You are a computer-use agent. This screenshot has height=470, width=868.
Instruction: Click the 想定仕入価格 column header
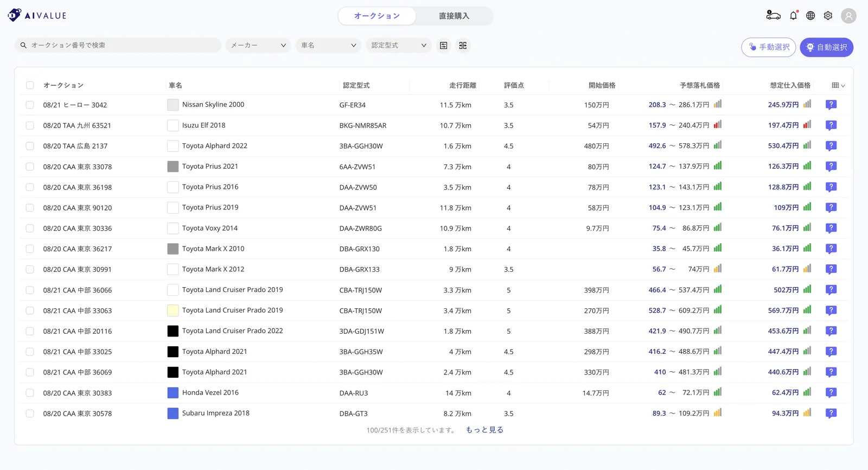790,85
